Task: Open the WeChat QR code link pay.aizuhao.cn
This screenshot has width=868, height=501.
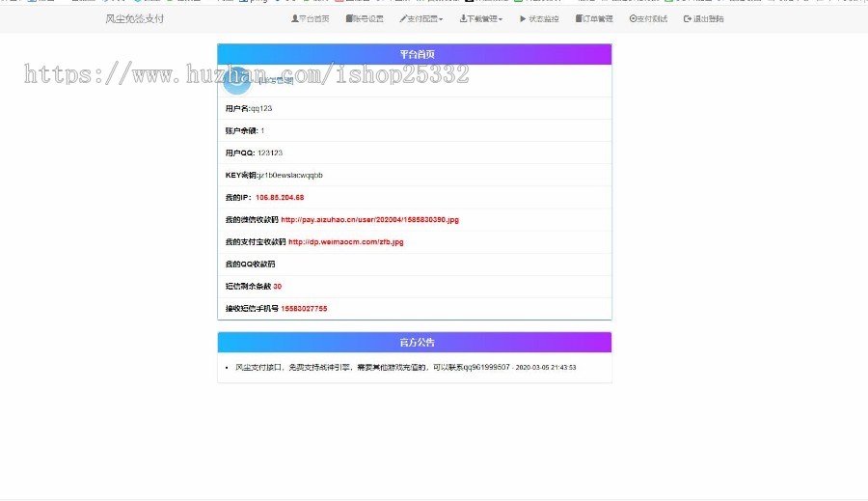Action: pos(369,219)
